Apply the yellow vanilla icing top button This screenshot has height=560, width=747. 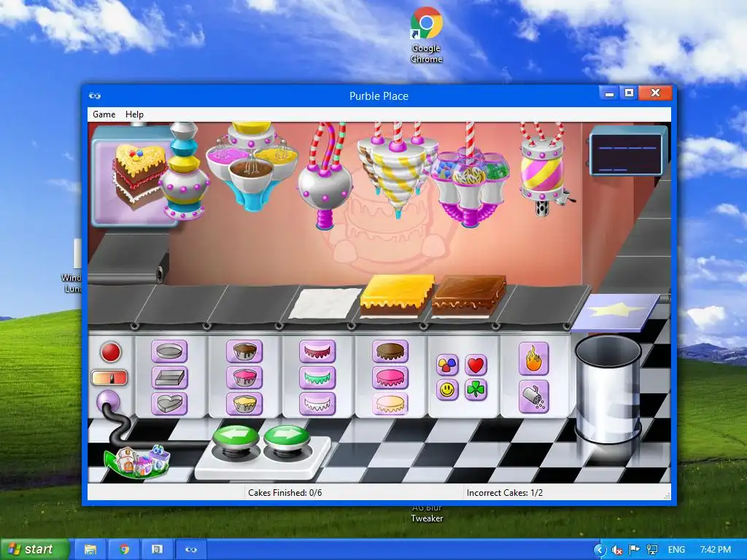coord(390,403)
